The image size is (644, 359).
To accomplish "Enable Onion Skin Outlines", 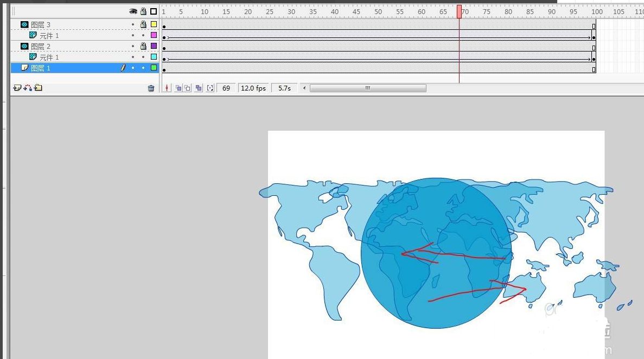I will pos(188,88).
